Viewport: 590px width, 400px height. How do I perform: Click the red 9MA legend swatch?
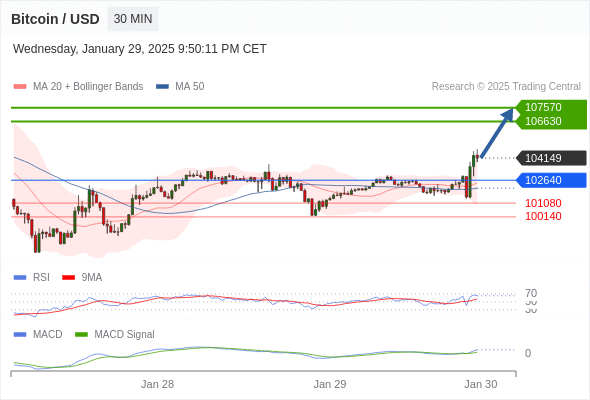pyautogui.click(x=68, y=278)
